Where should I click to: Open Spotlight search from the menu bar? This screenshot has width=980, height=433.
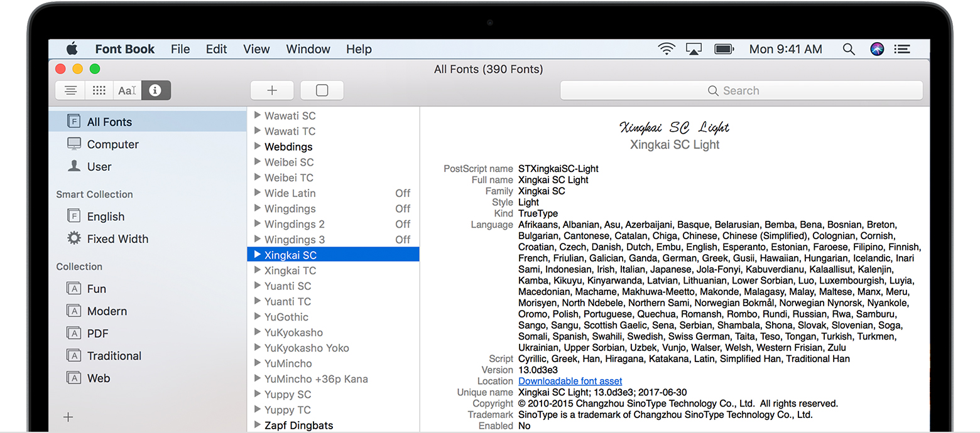pos(849,48)
